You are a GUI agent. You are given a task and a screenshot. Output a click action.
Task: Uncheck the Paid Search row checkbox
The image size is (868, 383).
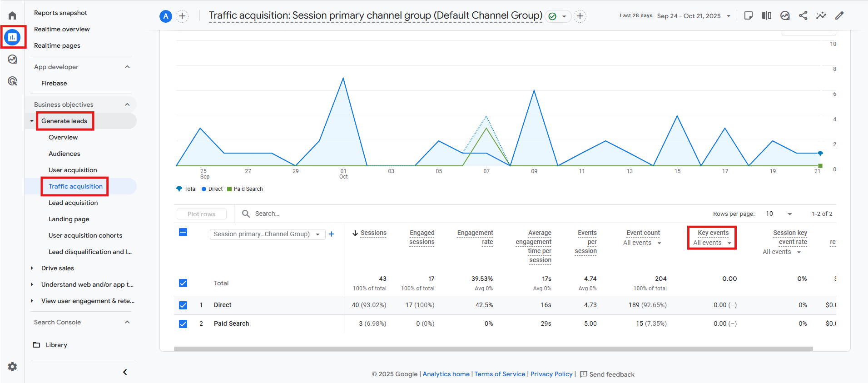pos(183,324)
